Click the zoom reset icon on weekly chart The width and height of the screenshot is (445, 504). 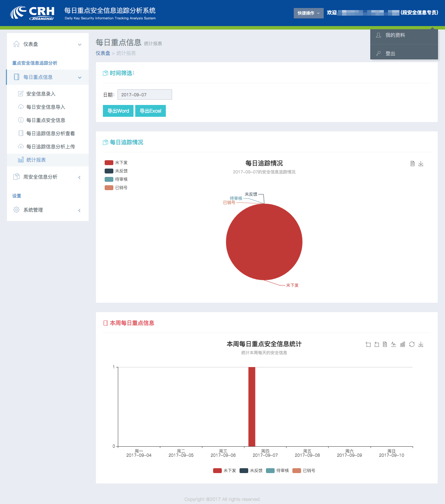pos(377,344)
